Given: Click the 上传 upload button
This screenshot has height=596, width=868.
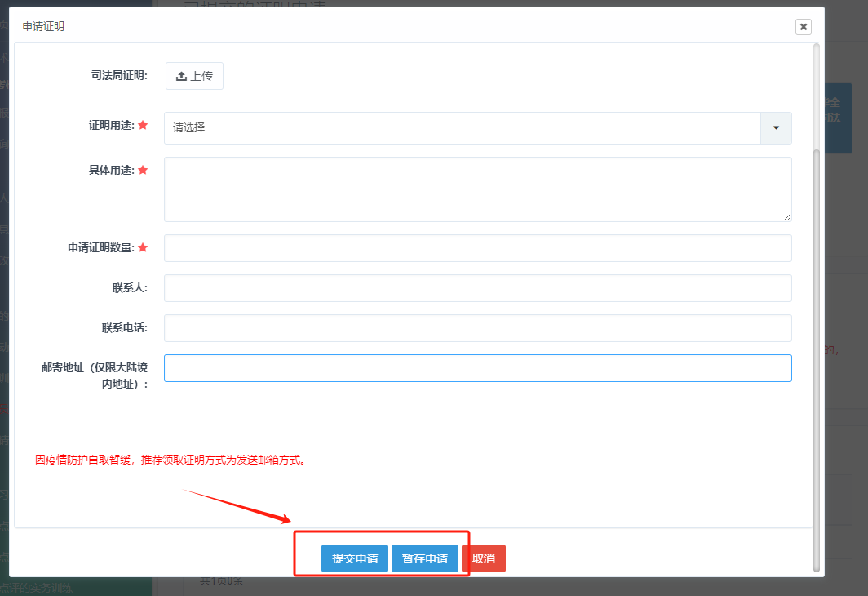Looking at the screenshot, I should click(x=194, y=76).
